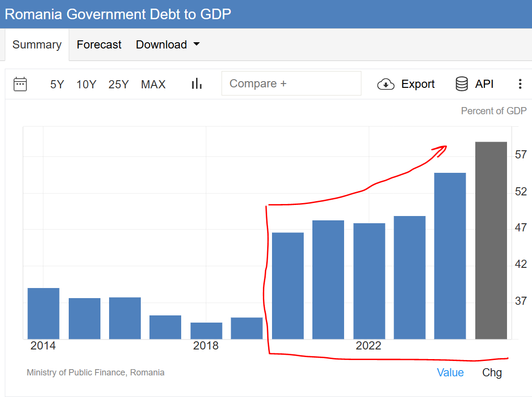
Task: Click the API database icon
Action: 461,84
